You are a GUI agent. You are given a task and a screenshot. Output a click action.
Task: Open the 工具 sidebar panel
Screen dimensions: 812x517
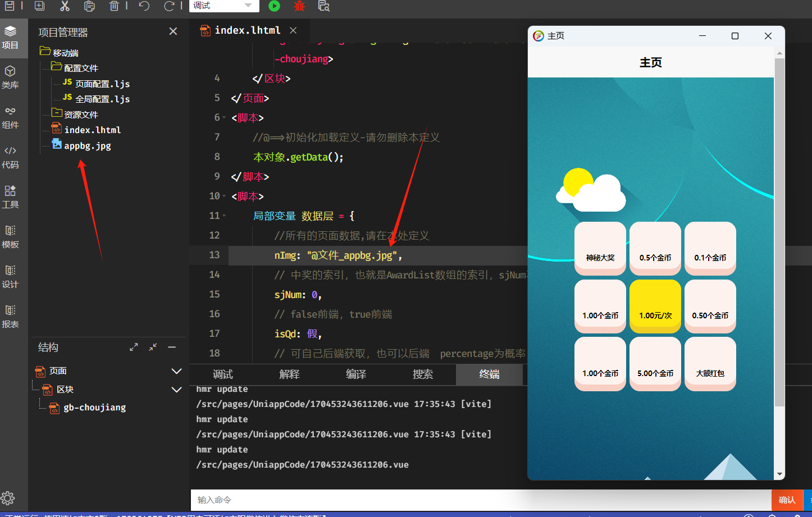pos(10,197)
